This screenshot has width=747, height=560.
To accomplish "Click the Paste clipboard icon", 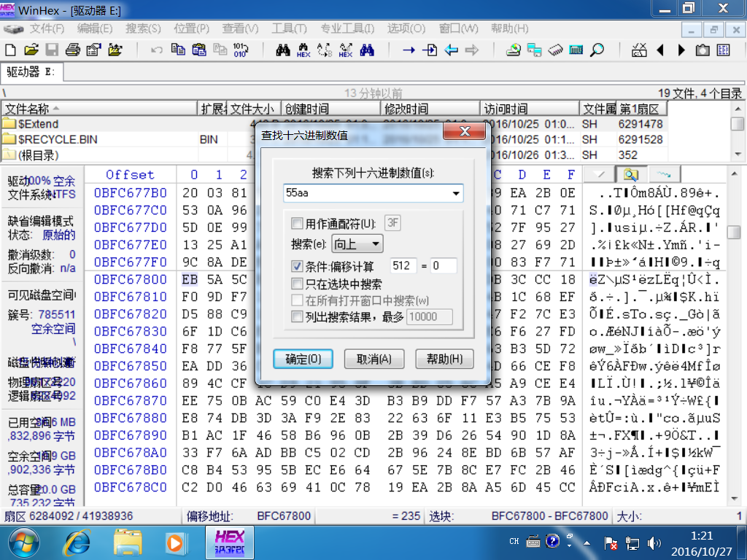I will [x=198, y=50].
